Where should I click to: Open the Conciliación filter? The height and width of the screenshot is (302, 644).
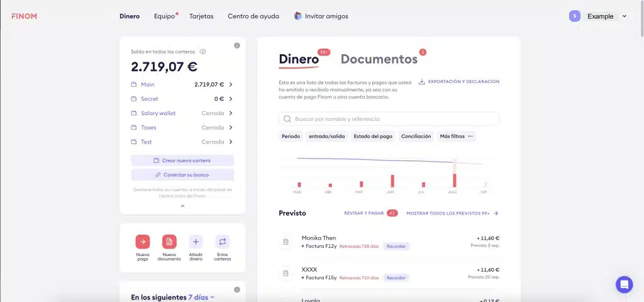(x=416, y=137)
